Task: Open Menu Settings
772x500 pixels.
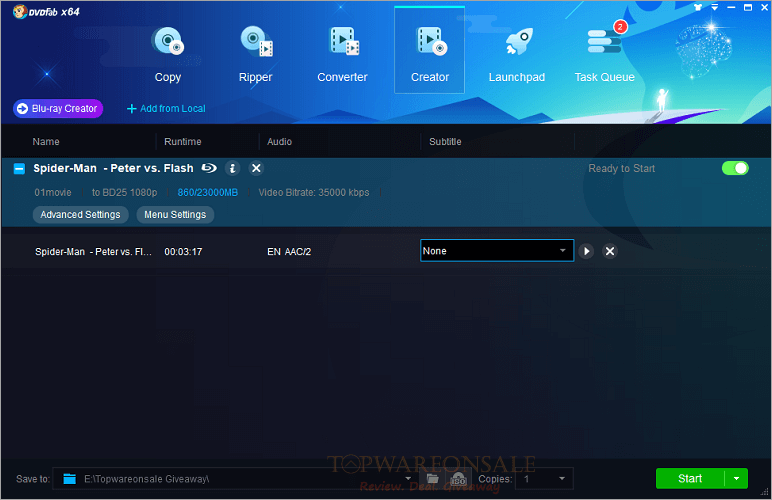Action: point(175,215)
